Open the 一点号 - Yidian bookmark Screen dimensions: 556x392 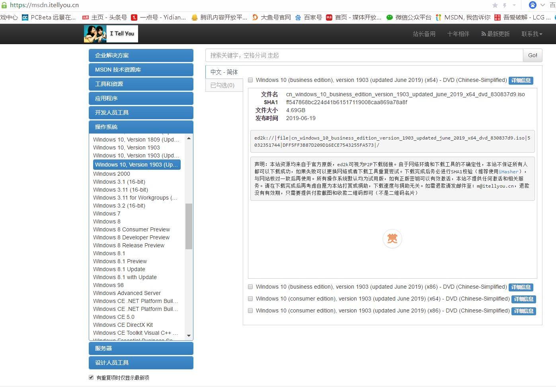(159, 17)
